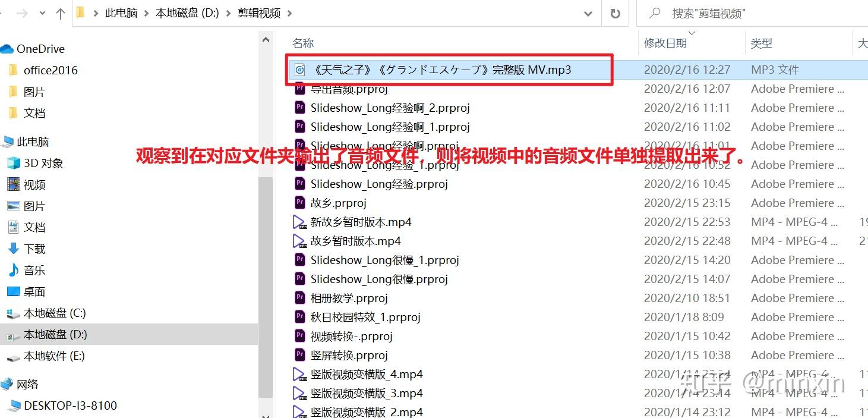This screenshot has height=418, width=868.
Task: Expand the 剪辑视频 breadcrumb chevron
Action: [291, 13]
